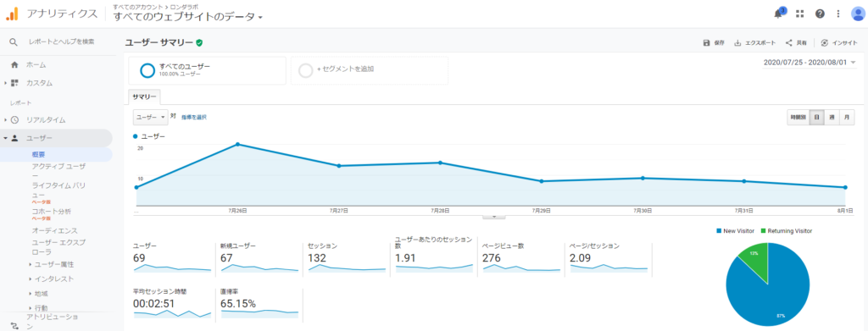Viewport: 868px width, 331px height.
Task: Expand the カスタム section arrow
Action: coord(5,84)
